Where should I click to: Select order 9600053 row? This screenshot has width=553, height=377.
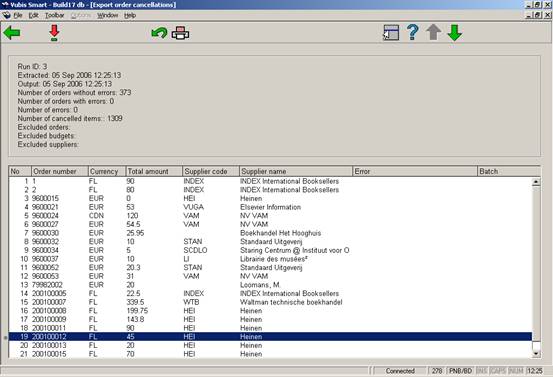coord(270,276)
